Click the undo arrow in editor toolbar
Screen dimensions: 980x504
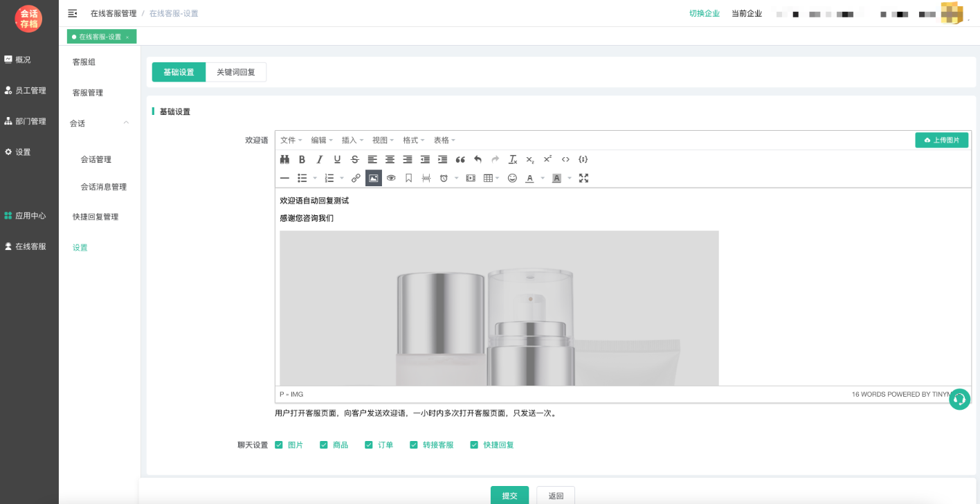coord(478,159)
